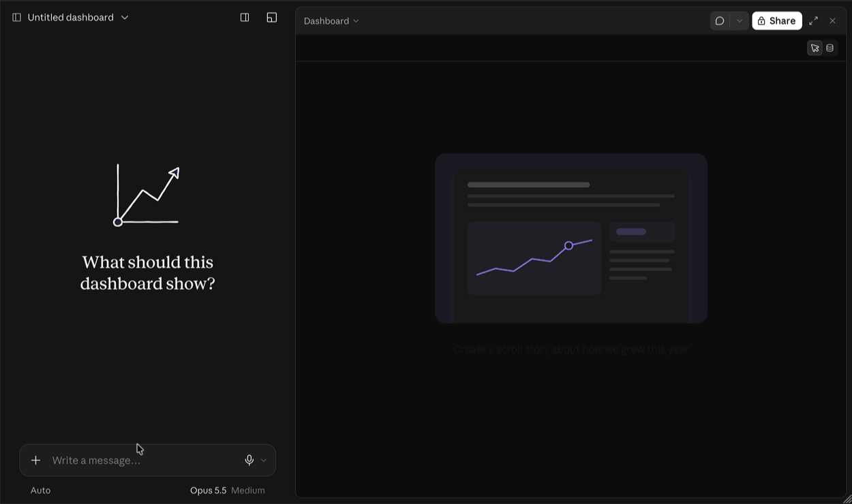
Task: Expand the chevron next to microphone
Action: point(264,460)
